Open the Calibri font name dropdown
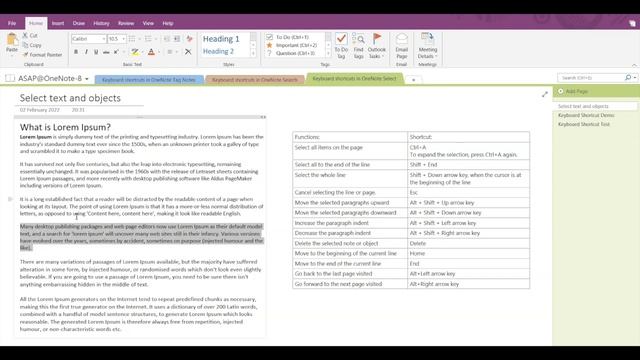The width and height of the screenshot is (640, 360). tap(104, 39)
